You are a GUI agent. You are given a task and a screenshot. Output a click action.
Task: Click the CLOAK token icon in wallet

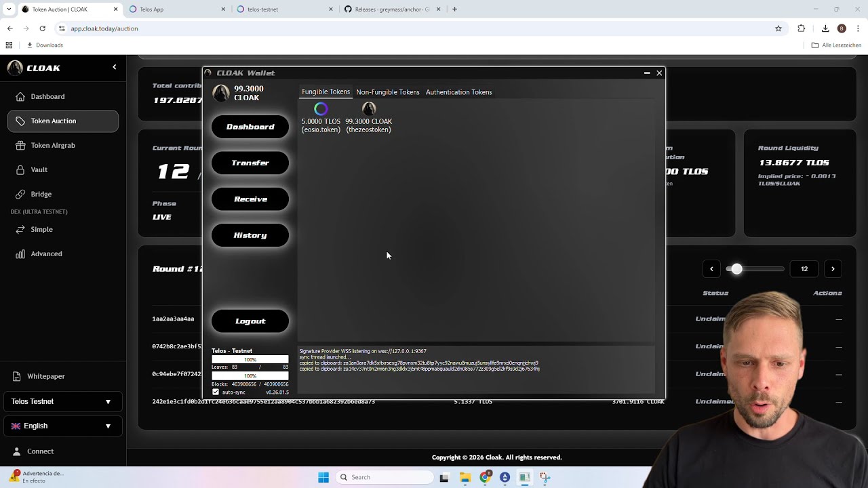[369, 108]
